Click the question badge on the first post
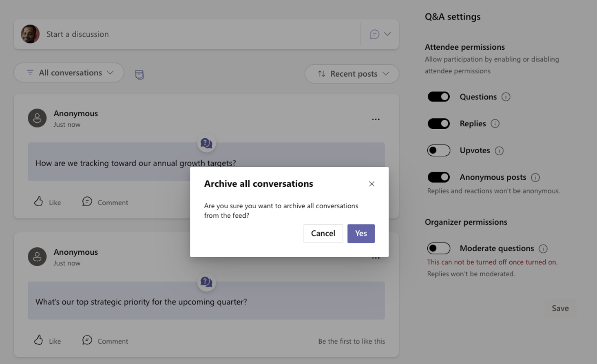The height and width of the screenshot is (364, 597). pyautogui.click(x=206, y=143)
